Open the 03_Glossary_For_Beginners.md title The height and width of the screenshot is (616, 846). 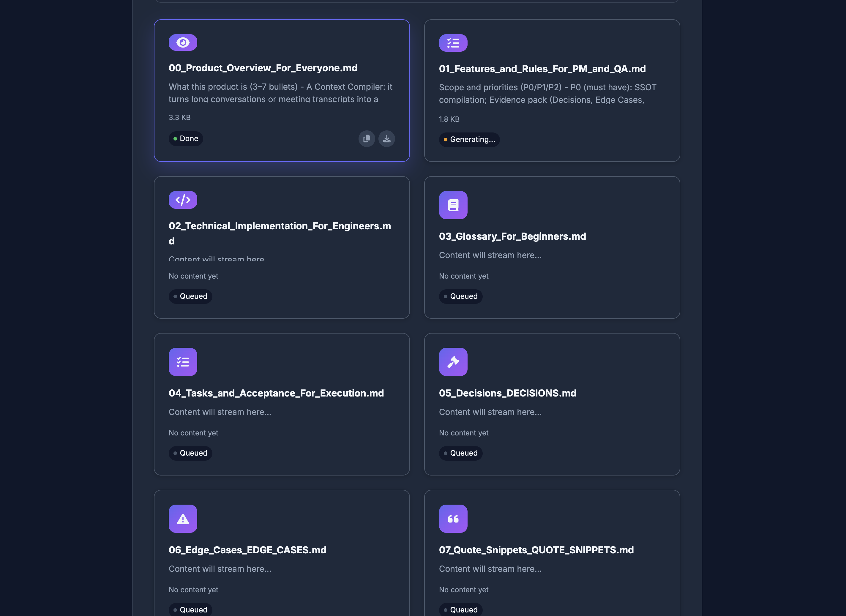pyautogui.click(x=512, y=236)
